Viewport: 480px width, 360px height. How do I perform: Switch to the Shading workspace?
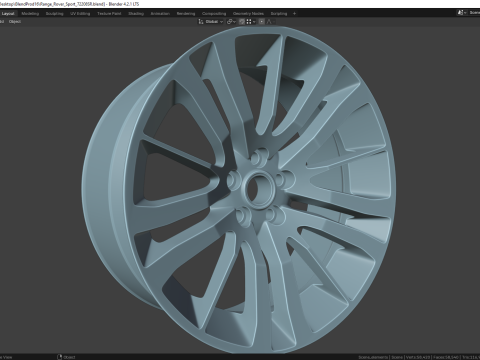[136, 14]
